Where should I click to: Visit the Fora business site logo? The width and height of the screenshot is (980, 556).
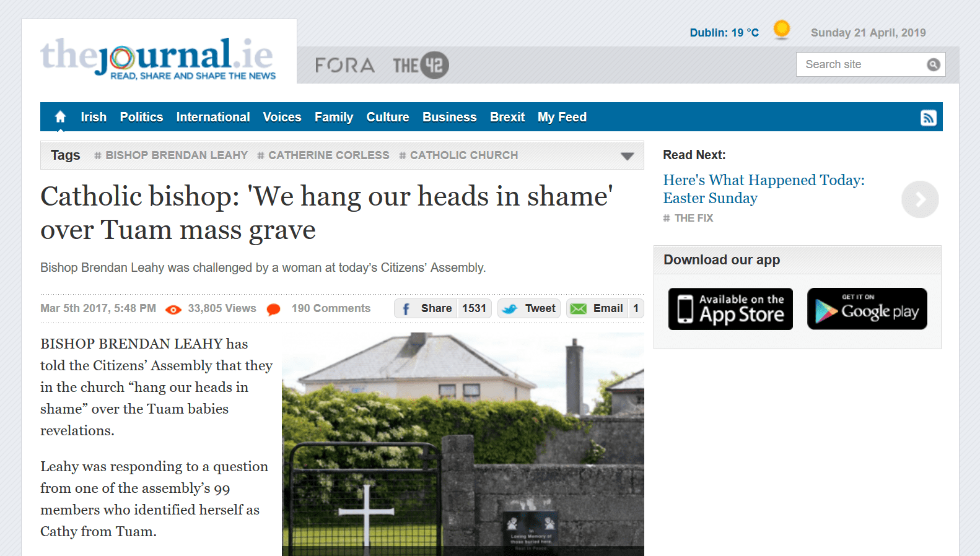point(345,65)
